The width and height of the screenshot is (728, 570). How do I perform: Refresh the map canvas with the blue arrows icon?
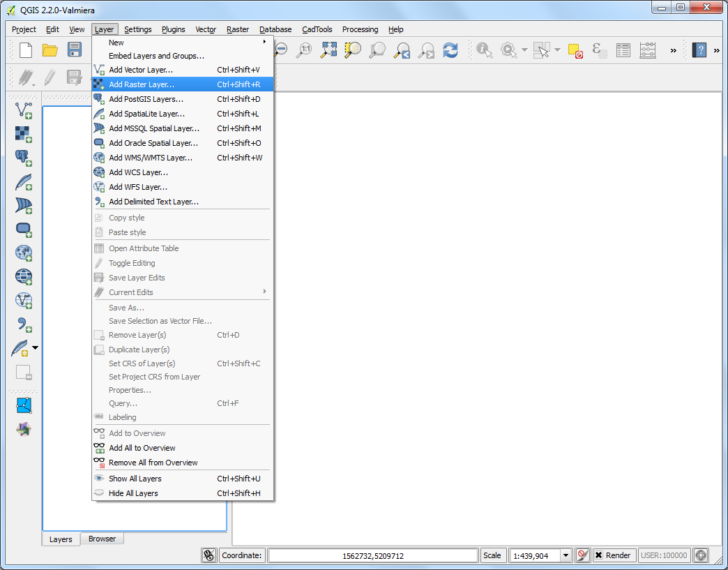pyautogui.click(x=450, y=50)
